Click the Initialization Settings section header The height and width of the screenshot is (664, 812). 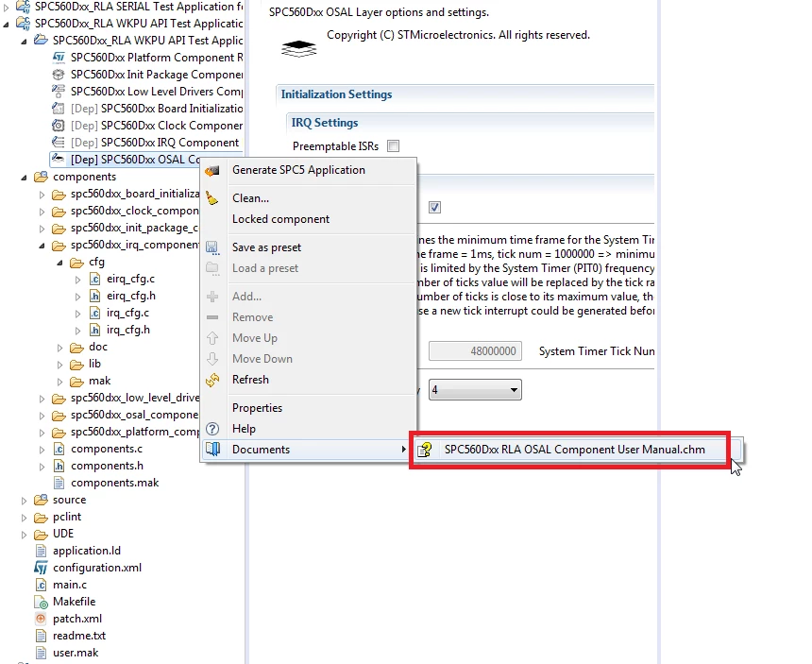click(x=337, y=94)
